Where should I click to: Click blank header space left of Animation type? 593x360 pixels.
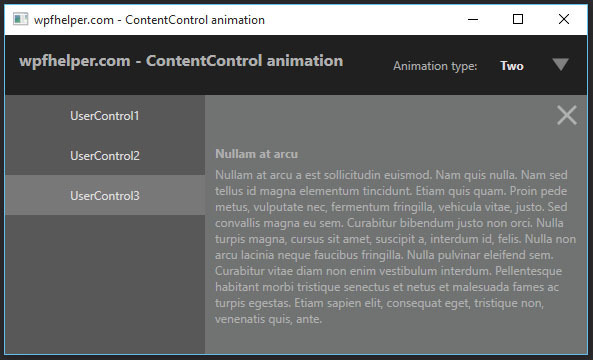tap(368, 65)
